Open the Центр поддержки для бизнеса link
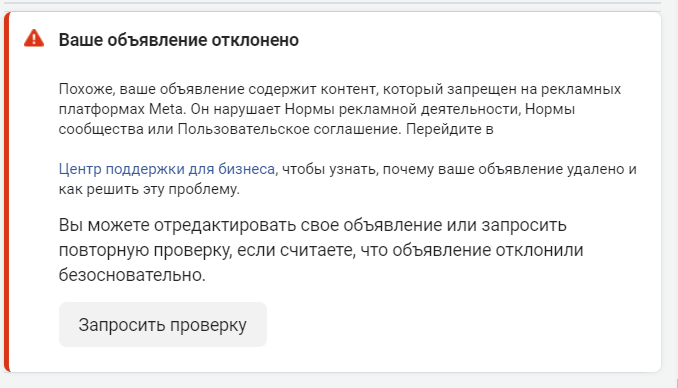This screenshot has height=388, width=678. tap(167, 169)
